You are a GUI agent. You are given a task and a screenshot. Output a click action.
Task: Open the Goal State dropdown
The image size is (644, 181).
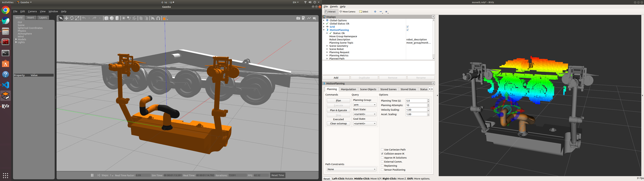point(365,124)
